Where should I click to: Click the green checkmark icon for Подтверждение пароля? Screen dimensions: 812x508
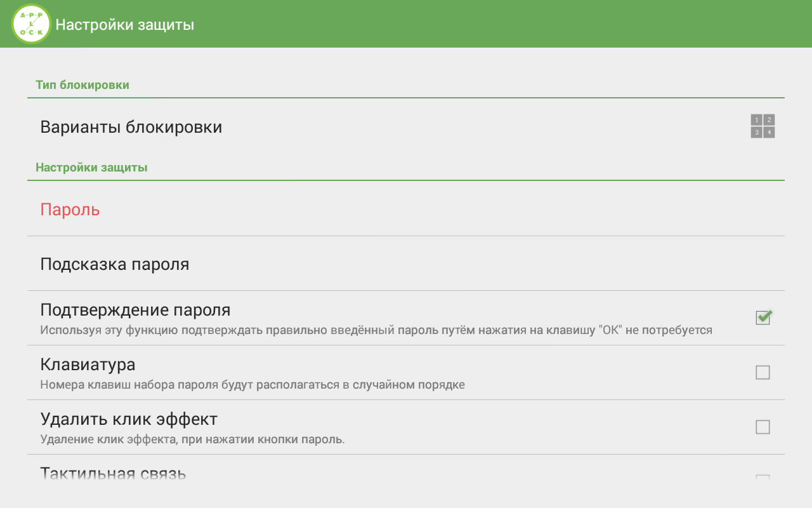tap(764, 316)
